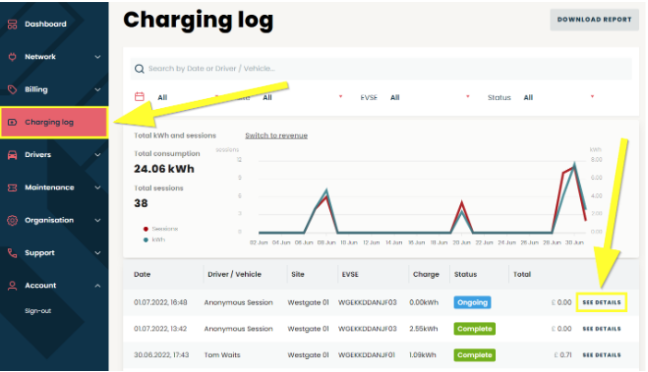The width and height of the screenshot is (648, 372).
Task: Select the Billing menu item
Action: coord(36,90)
